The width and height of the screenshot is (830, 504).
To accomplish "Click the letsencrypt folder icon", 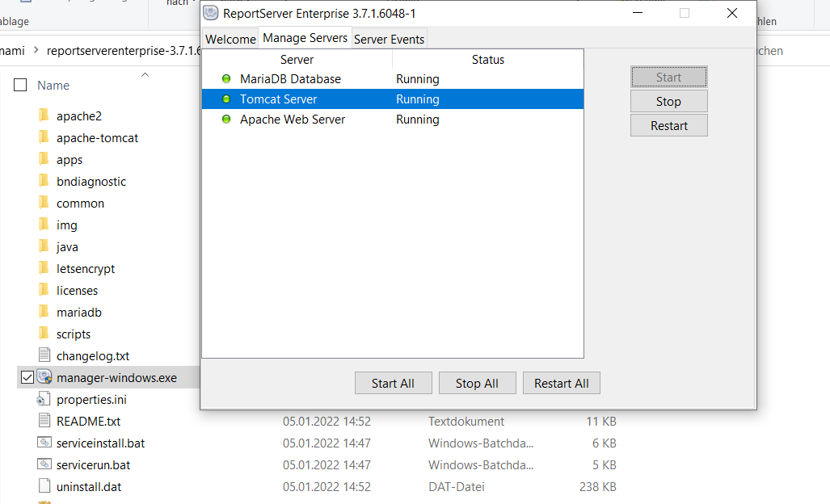I will tap(44, 268).
